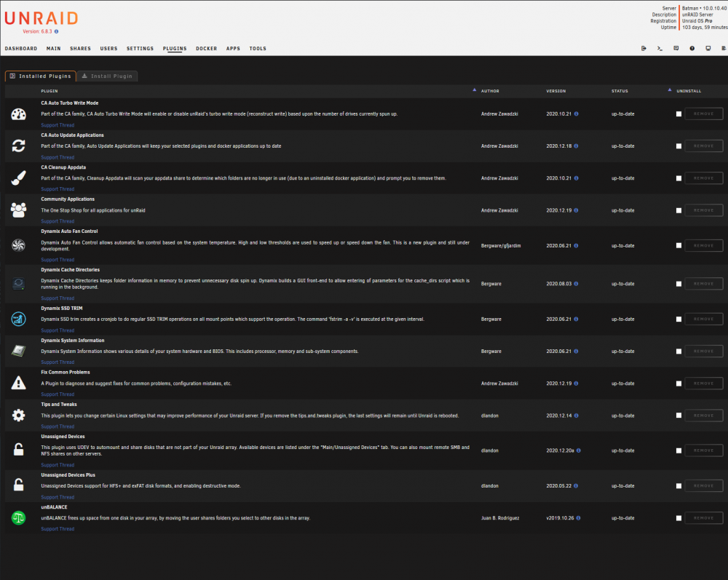Viewport: 728px width, 580px height.
Task: Click Remove button for Dynamix SSD TRIM
Action: [704, 319]
